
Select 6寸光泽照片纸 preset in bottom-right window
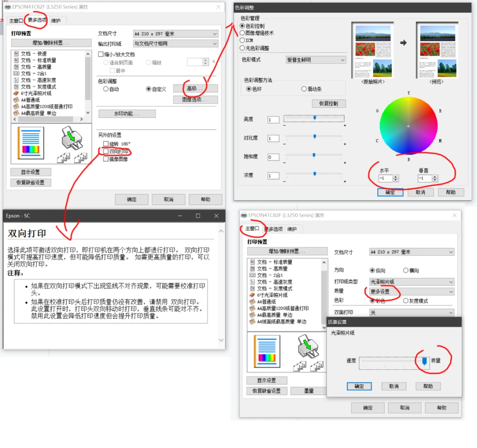(269, 295)
